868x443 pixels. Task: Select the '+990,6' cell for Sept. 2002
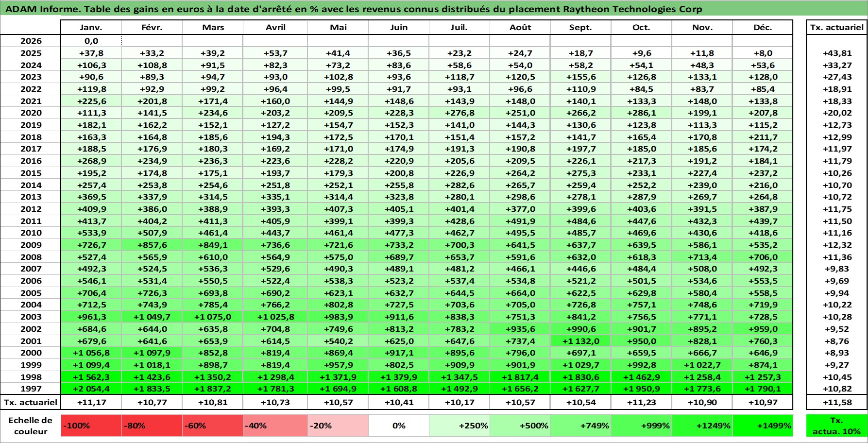pos(581,329)
